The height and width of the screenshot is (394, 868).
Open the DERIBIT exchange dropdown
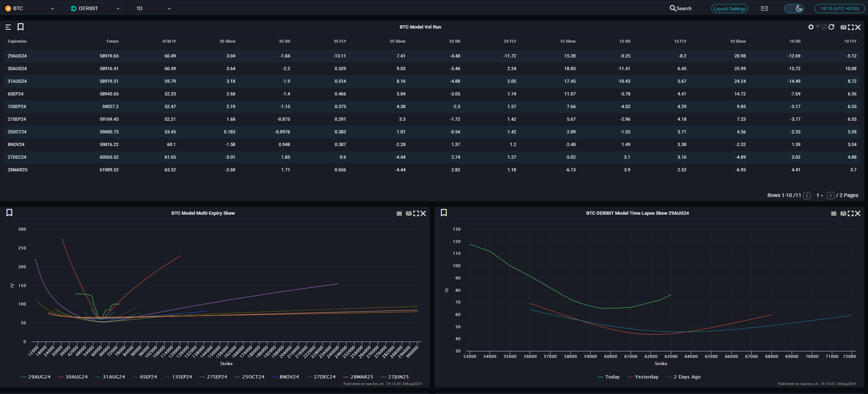(94, 8)
